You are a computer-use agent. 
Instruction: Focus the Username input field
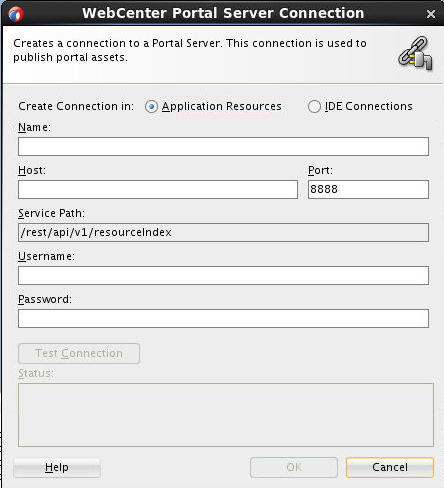coord(223,275)
